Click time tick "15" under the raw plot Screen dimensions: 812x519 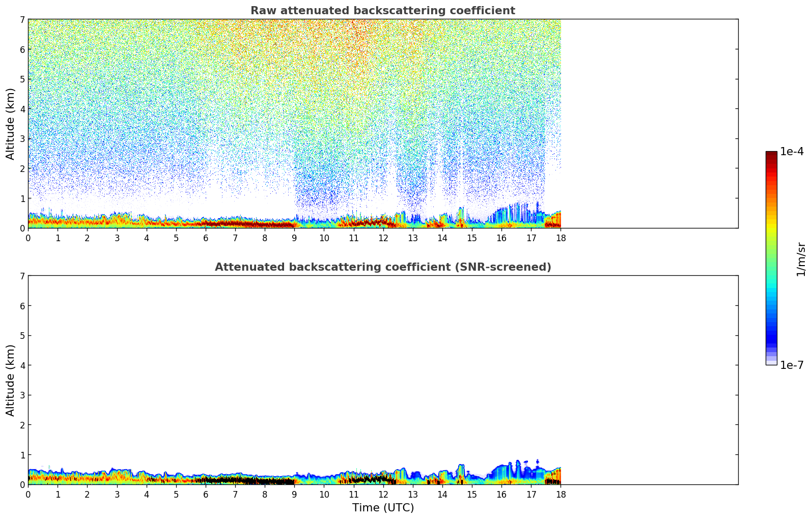tap(472, 238)
